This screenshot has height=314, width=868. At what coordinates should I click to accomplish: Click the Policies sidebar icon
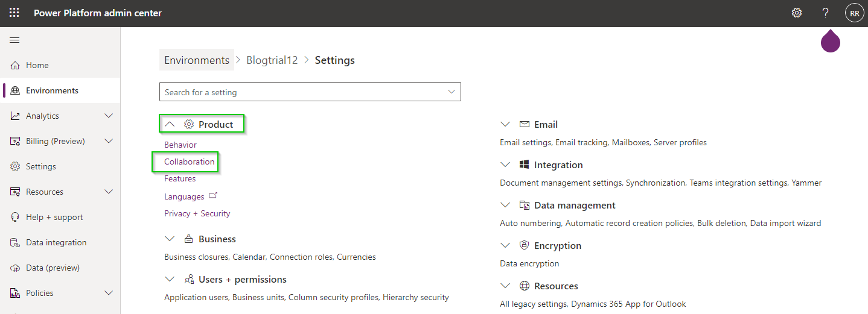(x=15, y=293)
